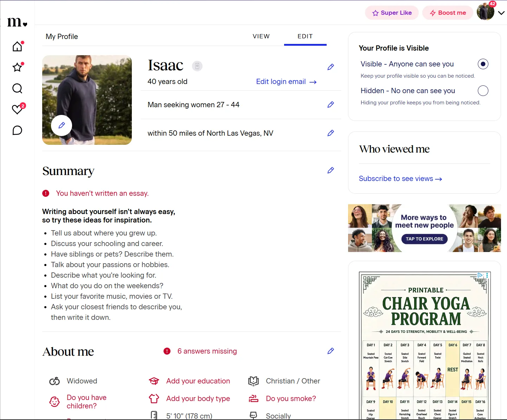The width and height of the screenshot is (507, 420).
Task: Click the alert icon beside '6 answers missing'
Action: (167, 351)
